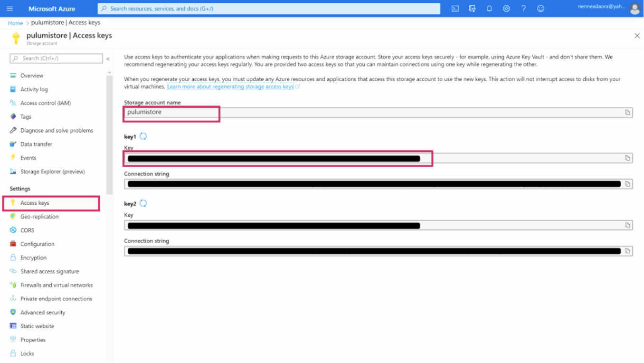This screenshot has width=644, height=363.
Task: Copy the key2 Key value
Action: pyautogui.click(x=627, y=225)
